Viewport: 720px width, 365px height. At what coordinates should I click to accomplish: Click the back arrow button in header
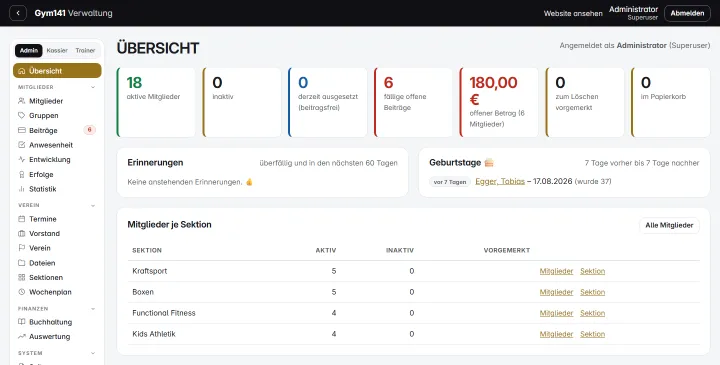click(18, 13)
